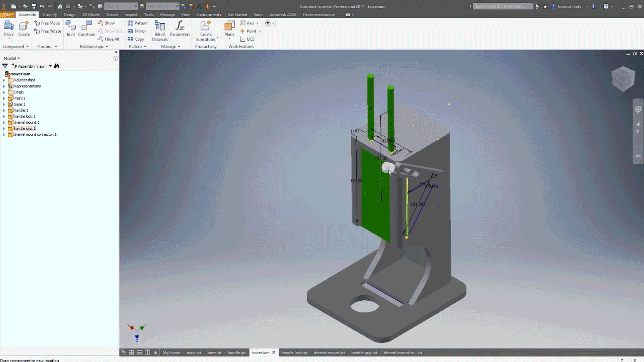This screenshot has width=644, height=362.
Task: Open the Parameters fx dialog
Action: coord(180,29)
